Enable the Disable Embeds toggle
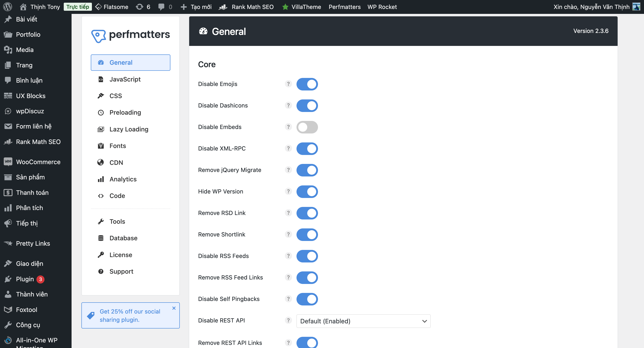Viewport: 644px width, 348px height. pos(307,127)
